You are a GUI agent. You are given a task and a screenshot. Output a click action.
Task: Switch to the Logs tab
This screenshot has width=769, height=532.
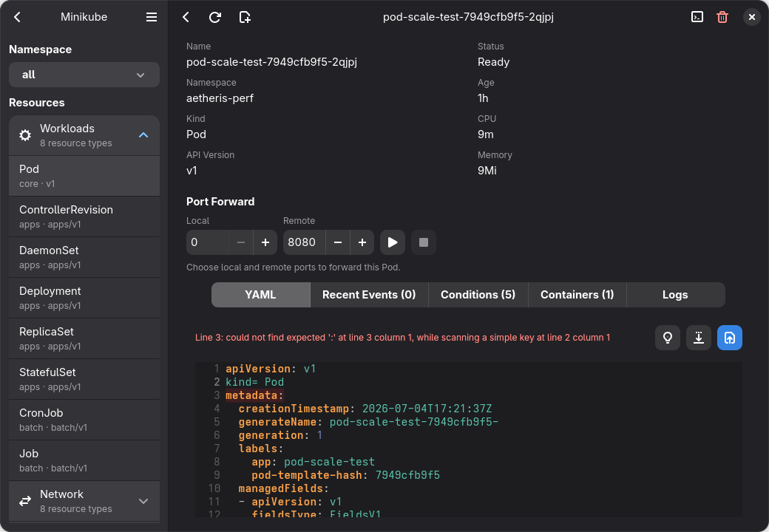coord(675,295)
